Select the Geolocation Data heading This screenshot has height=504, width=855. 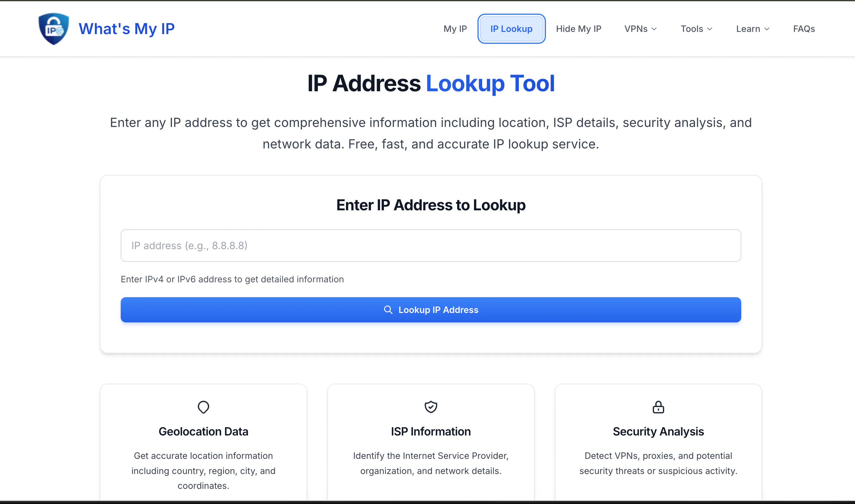[203, 431]
